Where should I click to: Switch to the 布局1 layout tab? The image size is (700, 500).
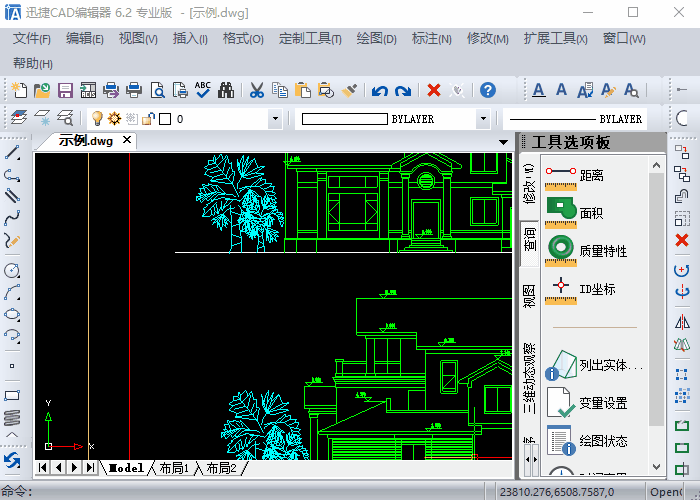click(175, 468)
